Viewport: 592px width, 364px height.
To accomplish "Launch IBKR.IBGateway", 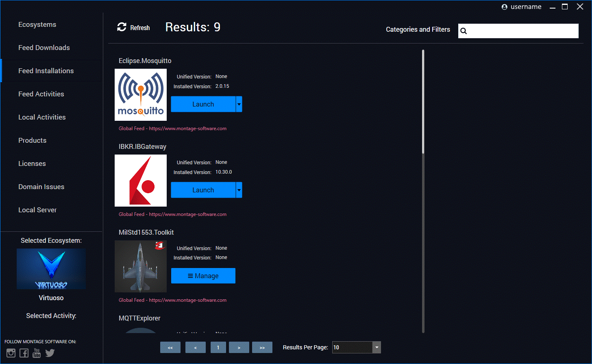I will [x=203, y=190].
